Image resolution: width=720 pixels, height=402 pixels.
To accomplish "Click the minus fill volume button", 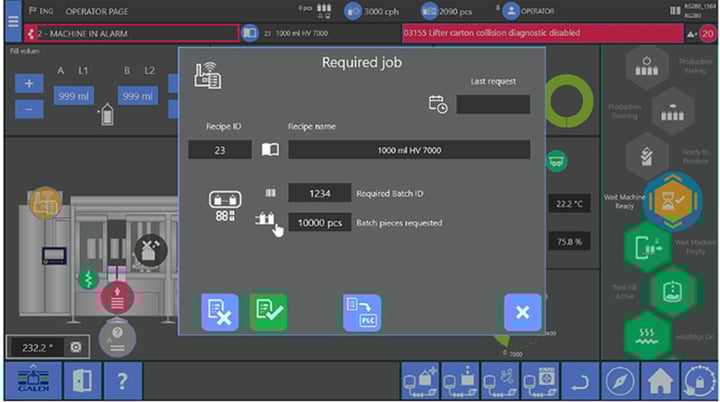I will tap(29, 108).
